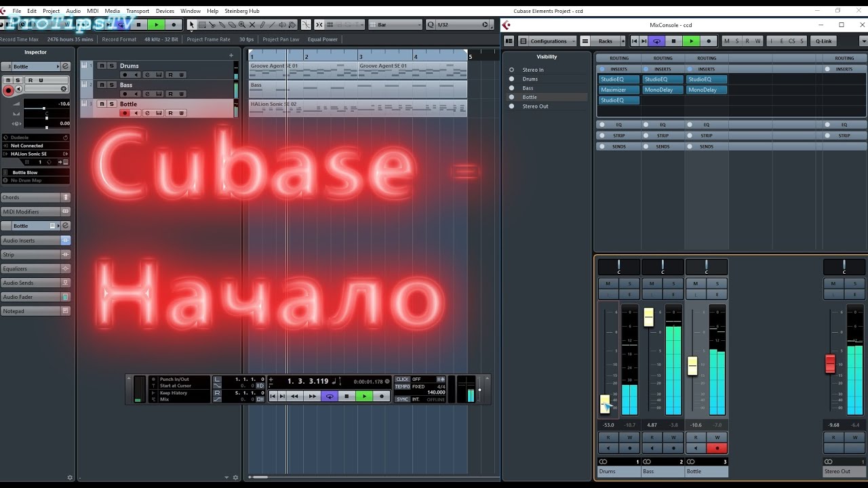Open the Transport menu
This screenshot has width=868, height=488.
coord(137,11)
